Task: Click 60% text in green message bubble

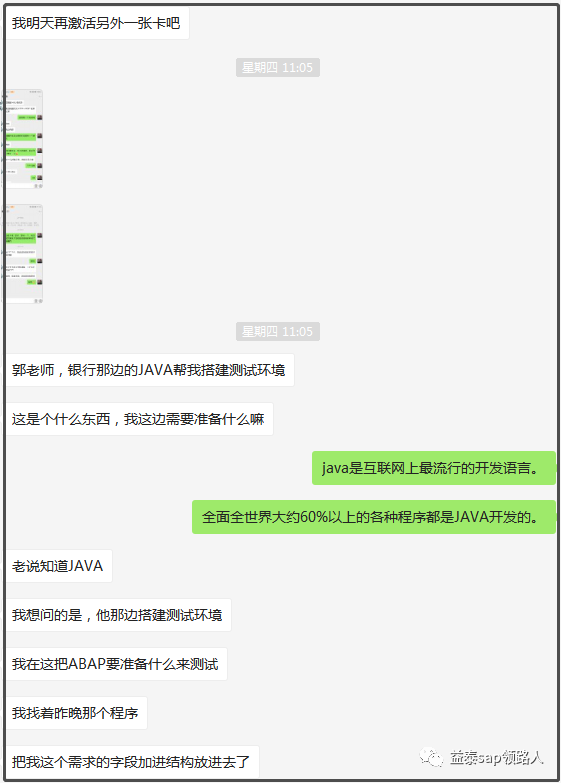Action: point(313,517)
